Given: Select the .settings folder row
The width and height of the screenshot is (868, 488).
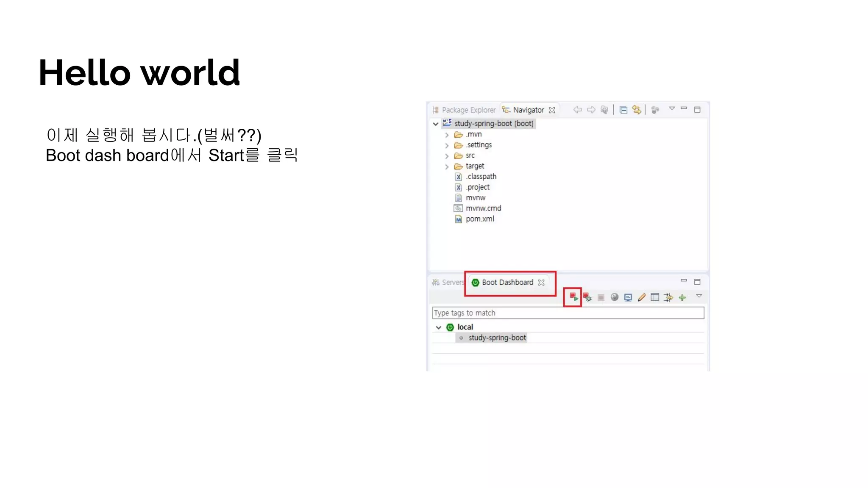Looking at the screenshot, I should click(x=473, y=145).
